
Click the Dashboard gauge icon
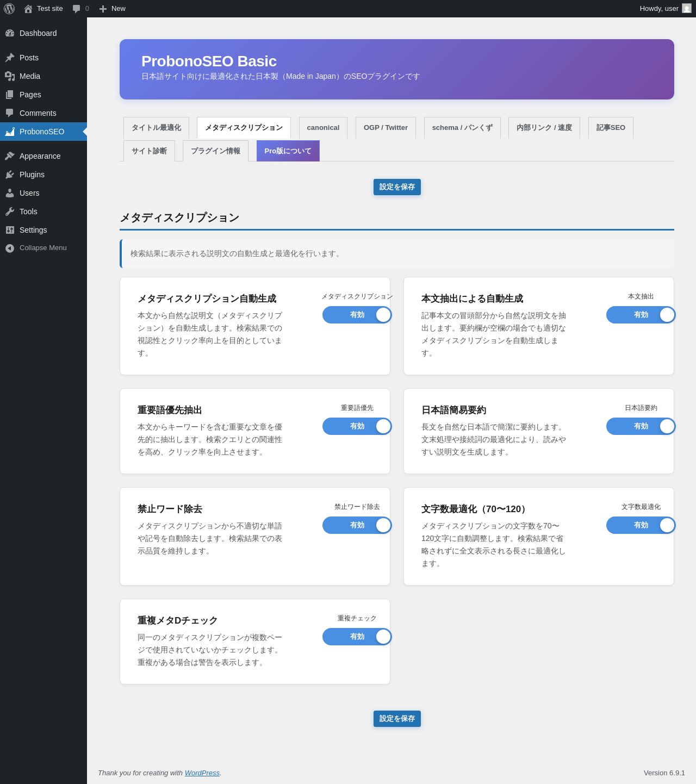(10, 33)
